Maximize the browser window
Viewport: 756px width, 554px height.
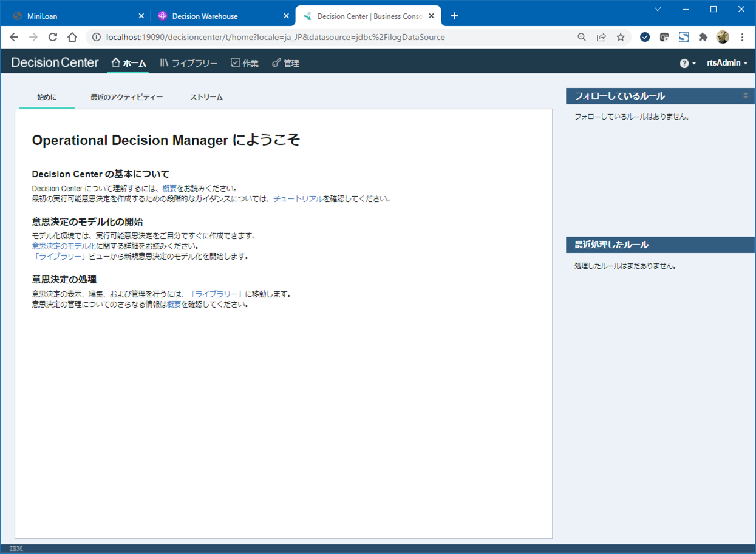tap(713, 9)
